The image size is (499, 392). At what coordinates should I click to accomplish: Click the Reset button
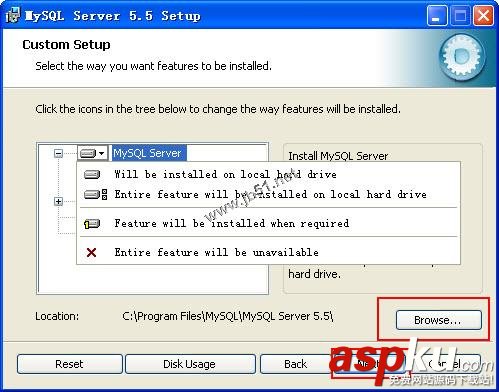pos(69,364)
